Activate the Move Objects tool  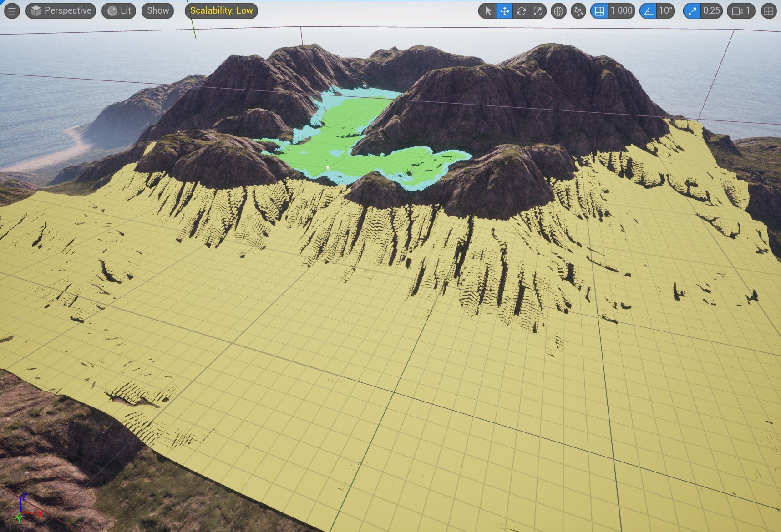click(504, 11)
